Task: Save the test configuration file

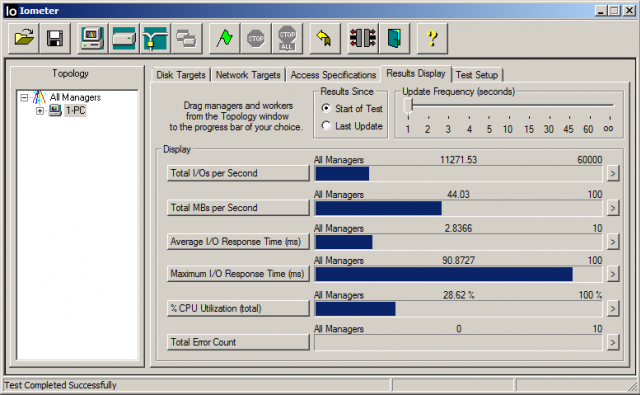Action: click(55, 38)
